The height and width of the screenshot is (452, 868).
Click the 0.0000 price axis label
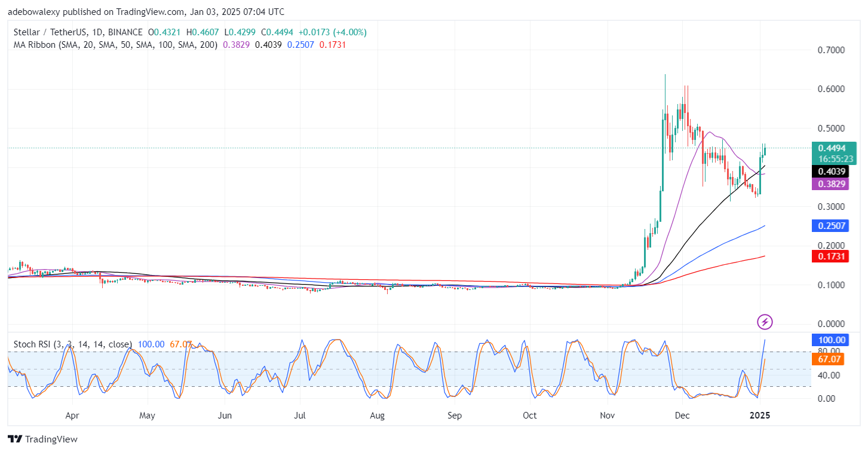(831, 324)
